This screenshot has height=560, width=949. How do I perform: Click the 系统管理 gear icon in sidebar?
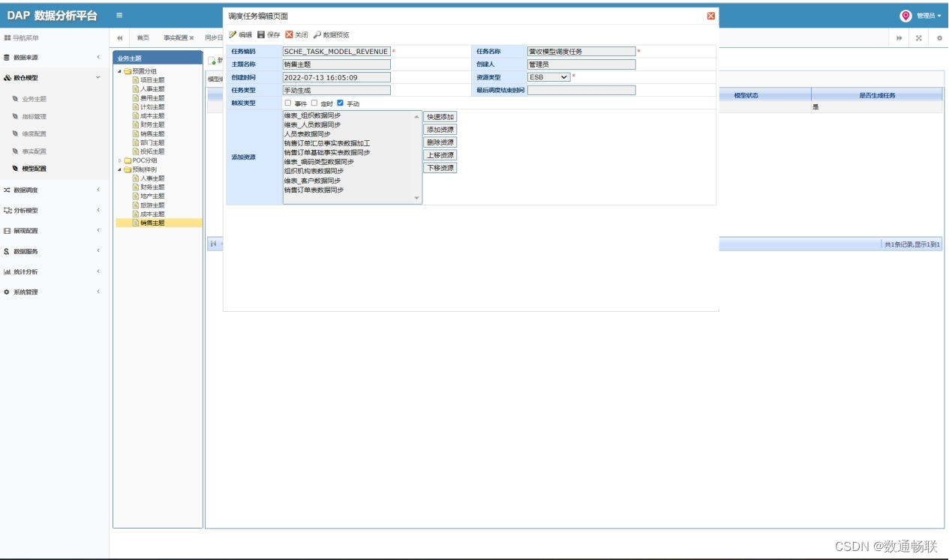coord(7,292)
